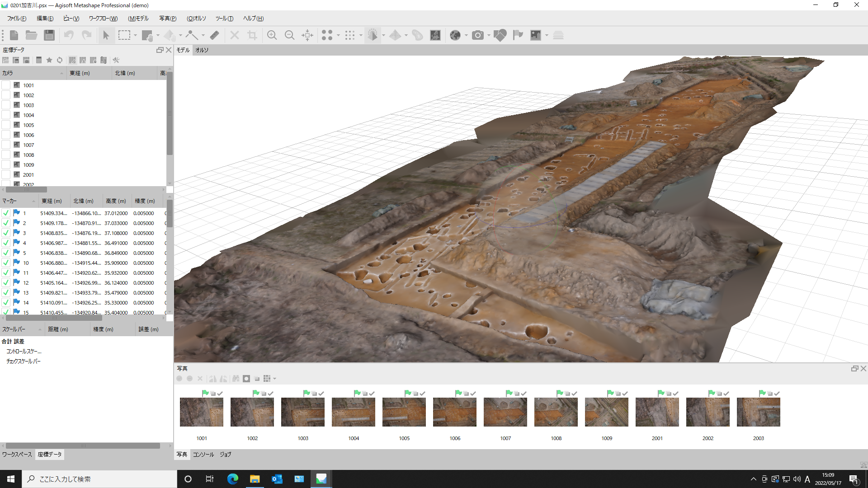This screenshot has width=868, height=488.
Task: Click the zoom out magnifier icon
Action: [x=290, y=35]
